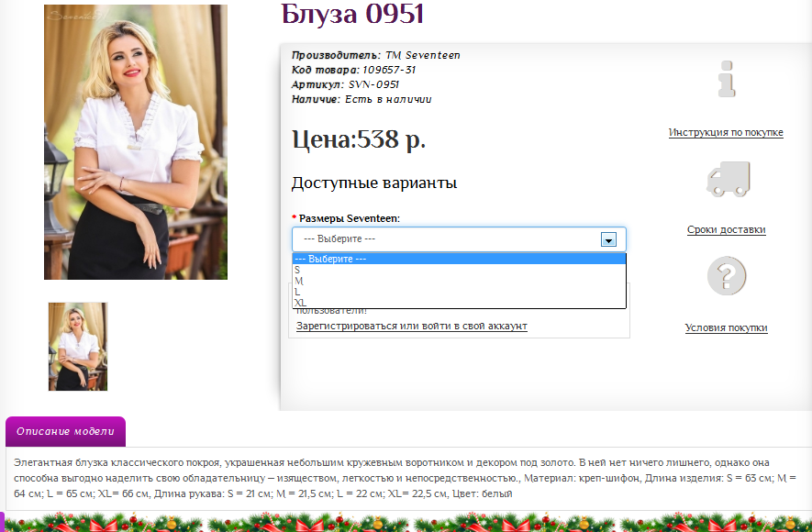Click the info icon above purchase instructions
The width and height of the screenshot is (812, 532).
pos(727,79)
